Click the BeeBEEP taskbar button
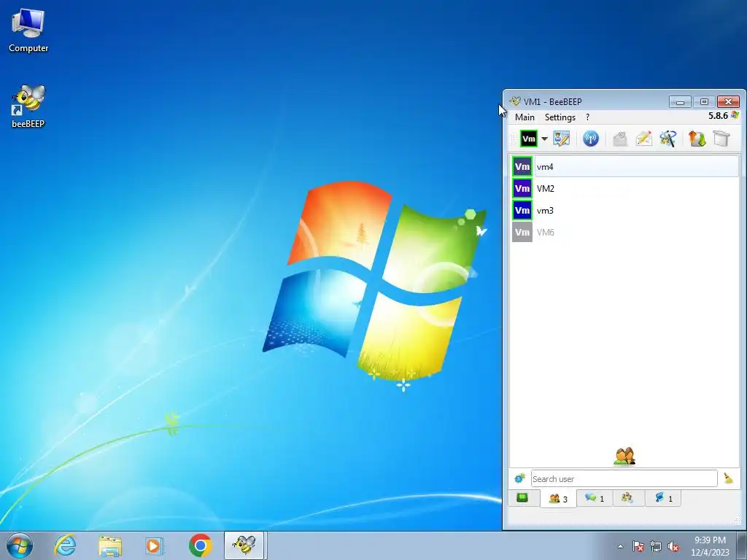Image resolution: width=747 pixels, height=560 pixels. tap(244, 545)
